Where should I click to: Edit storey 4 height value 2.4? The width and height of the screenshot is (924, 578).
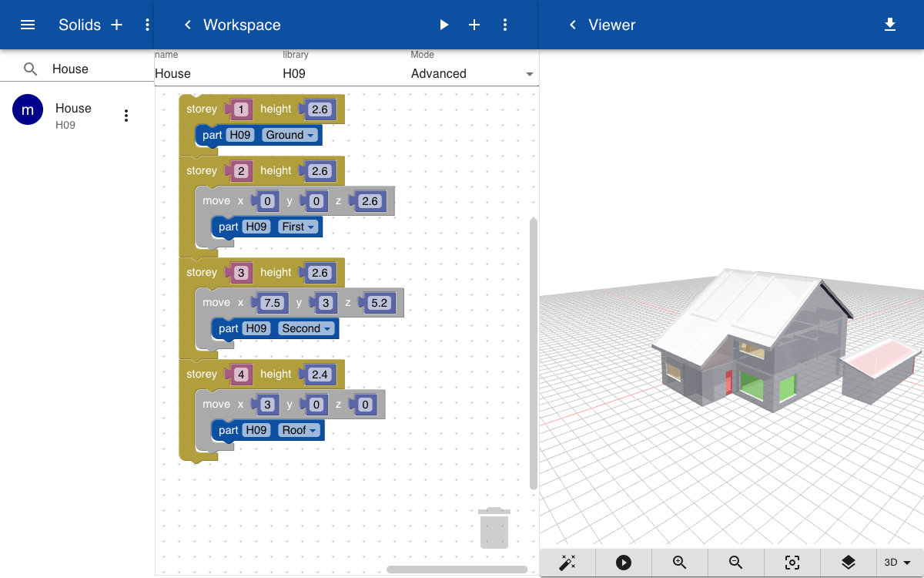click(x=320, y=375)
